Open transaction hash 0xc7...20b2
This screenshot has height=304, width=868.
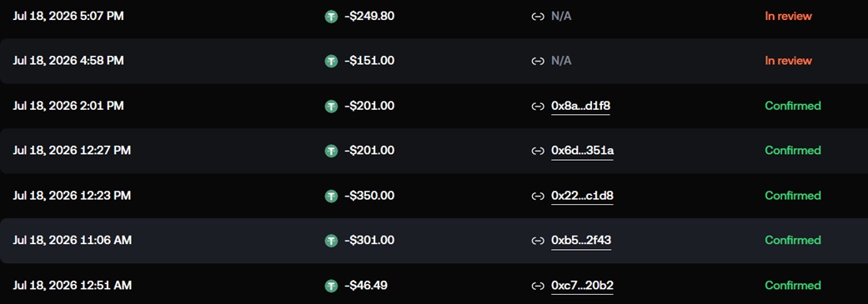click(582, 287)
